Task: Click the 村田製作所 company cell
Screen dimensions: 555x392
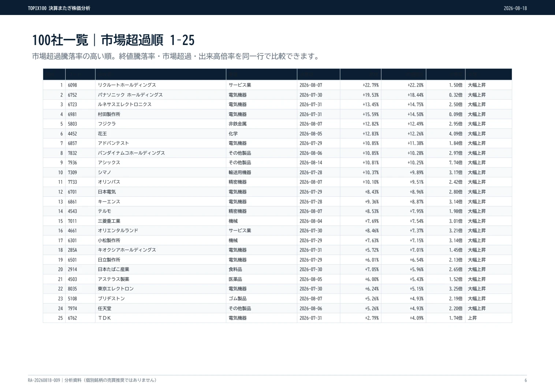Action: pyautogui.click(x=109, y=114)
